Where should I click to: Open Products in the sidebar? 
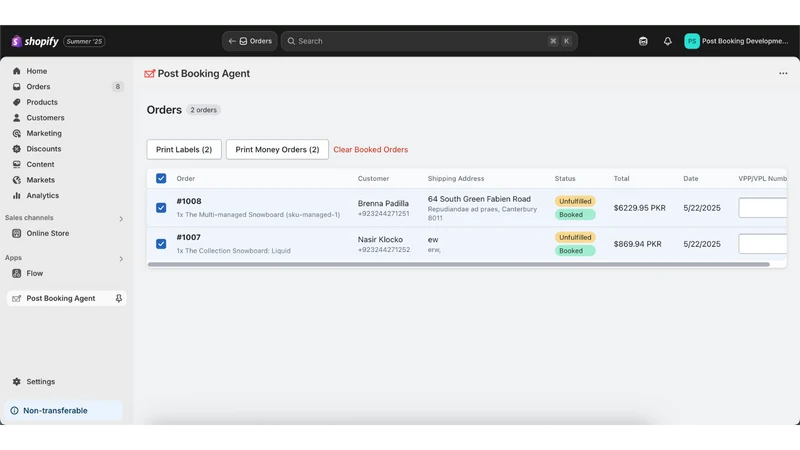pos(42,102)
